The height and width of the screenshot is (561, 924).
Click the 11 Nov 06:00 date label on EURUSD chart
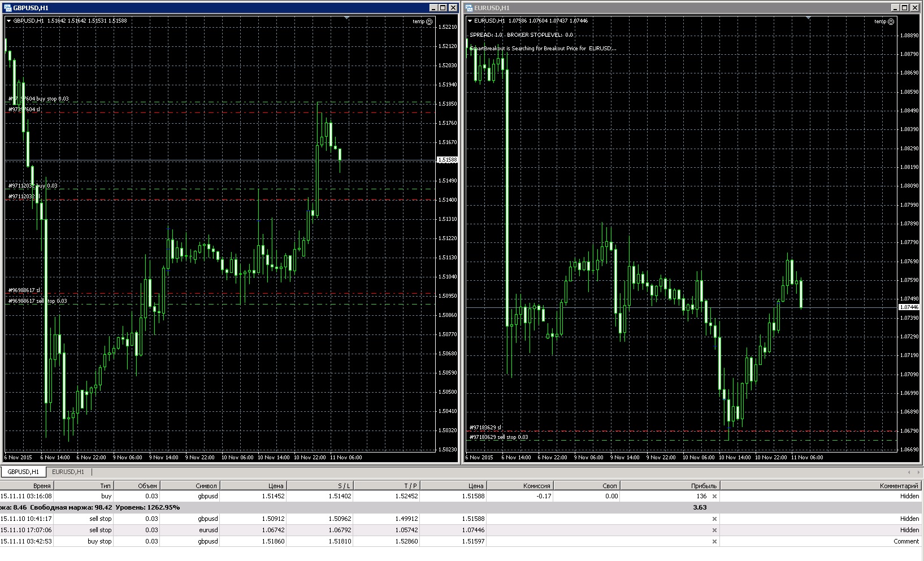pyautogui.click(x=807, y=458)
